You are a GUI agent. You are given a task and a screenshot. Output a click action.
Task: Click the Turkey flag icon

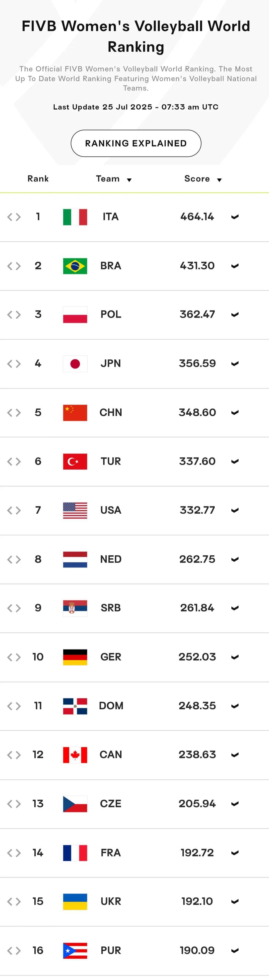click(75, 461)
